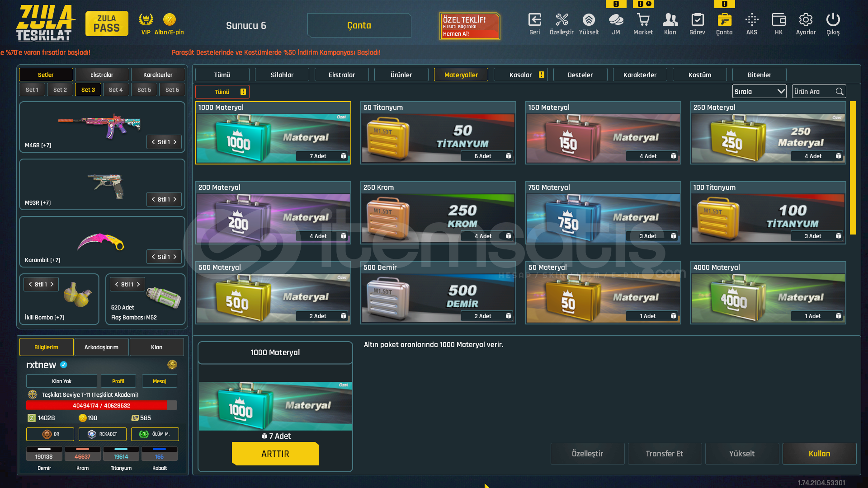Select Set 1 loadout tab
This screenshot has width=868, height=488.
pos(32,89)
